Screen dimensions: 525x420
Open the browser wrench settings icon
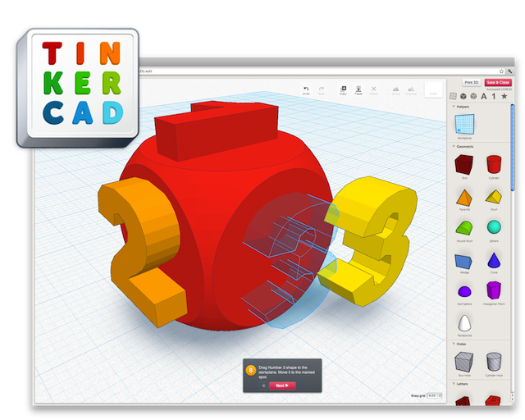pyautogui.click(x=509, y=71)
